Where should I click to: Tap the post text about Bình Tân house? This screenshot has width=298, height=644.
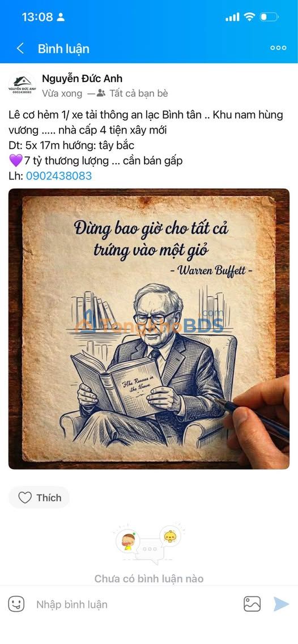[x=146, y=145]
